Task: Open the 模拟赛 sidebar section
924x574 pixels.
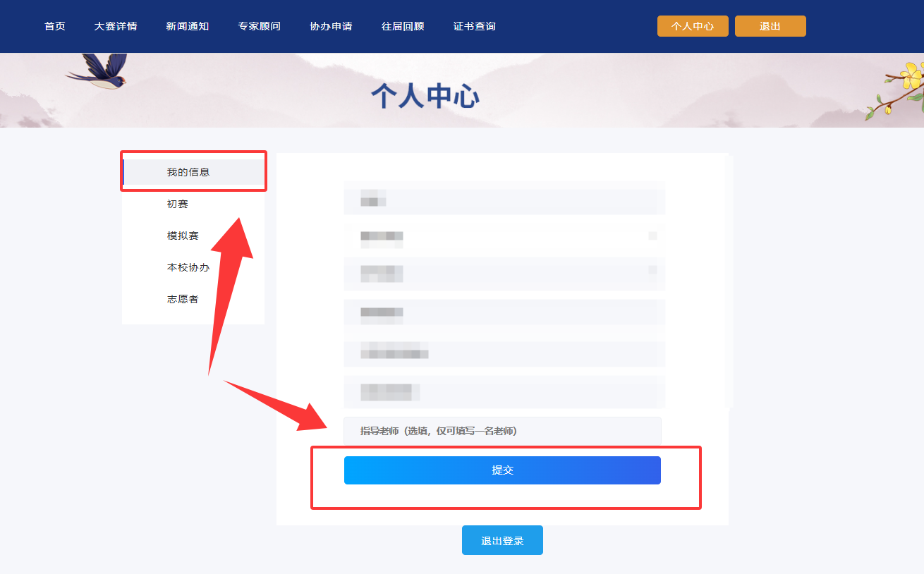Action: pos(183,236)
